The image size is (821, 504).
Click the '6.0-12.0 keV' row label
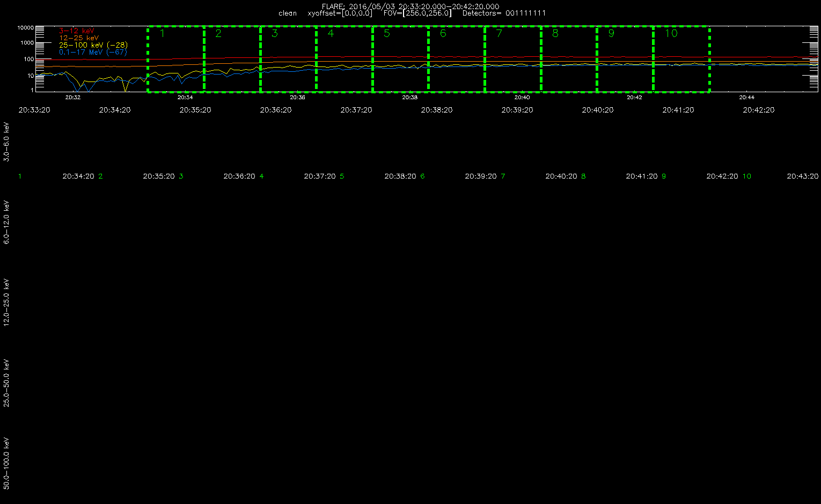point(6,223)
